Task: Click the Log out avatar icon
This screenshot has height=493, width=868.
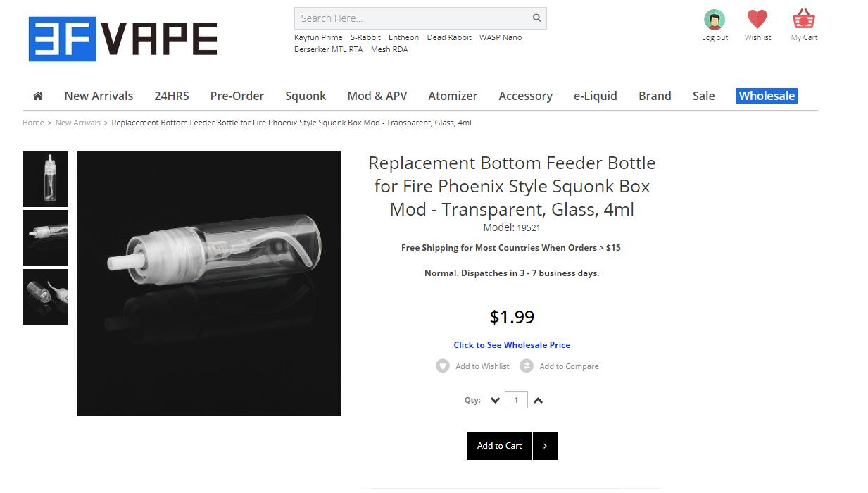Action: [x=715, y=20]
